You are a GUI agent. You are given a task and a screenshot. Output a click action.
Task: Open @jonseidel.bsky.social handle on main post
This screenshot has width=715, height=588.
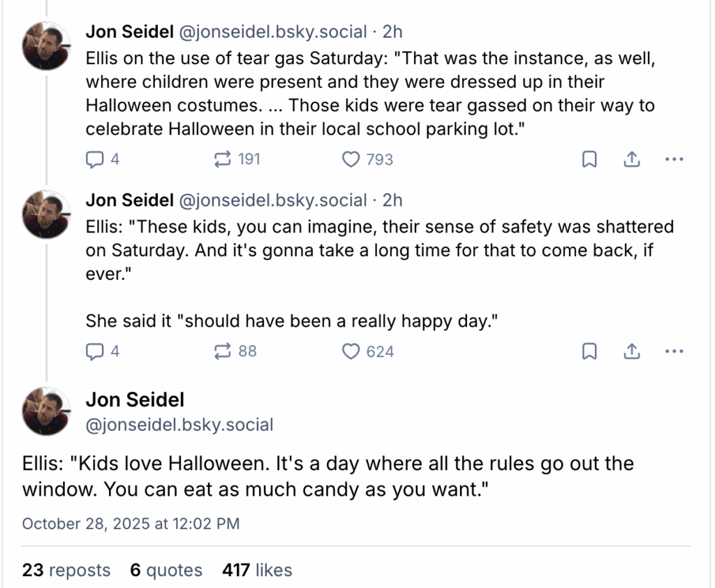[x=179, y=425]
